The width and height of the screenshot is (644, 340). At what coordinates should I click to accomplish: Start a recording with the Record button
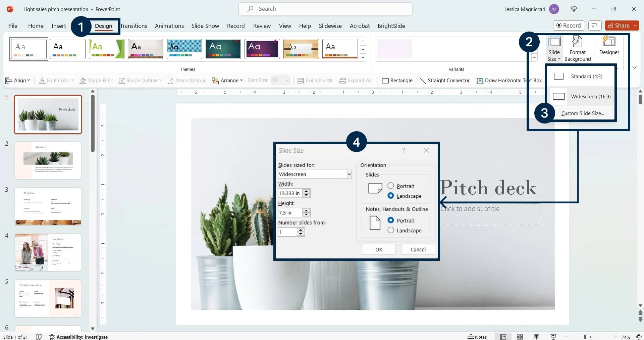pos(569,25)
